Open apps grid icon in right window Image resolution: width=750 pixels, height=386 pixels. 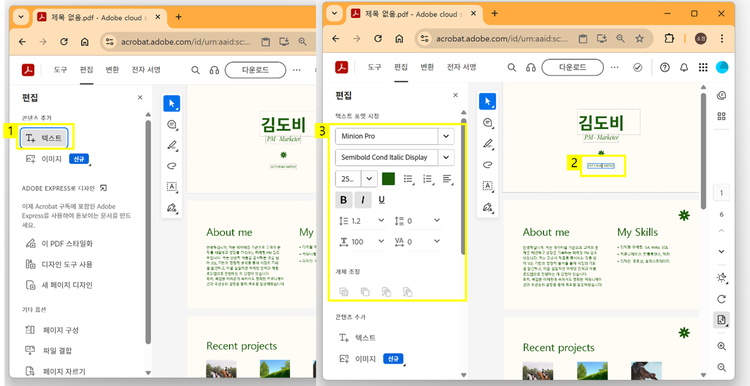(703, 67)
